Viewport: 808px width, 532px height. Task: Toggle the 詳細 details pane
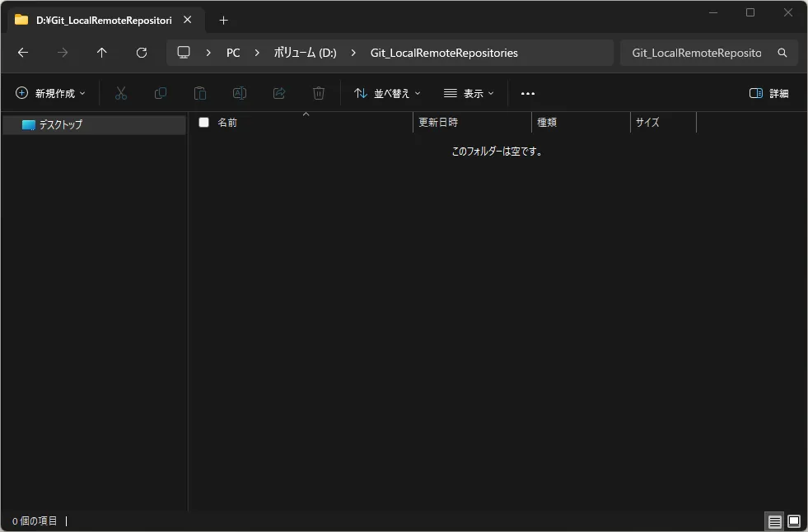pyautogui.click(x=768, y=93)
